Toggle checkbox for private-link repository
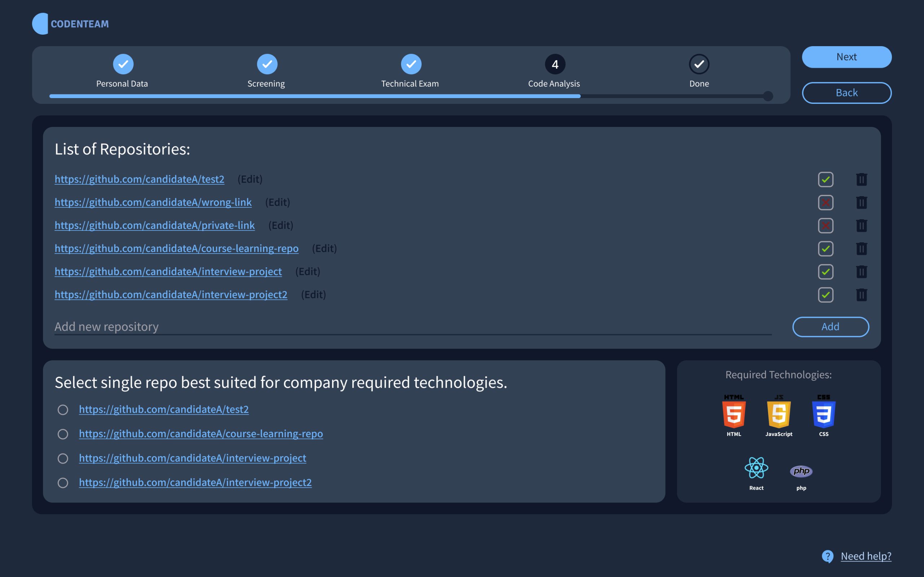The width and height of the screenshot is (924, 577). point(825,225)
